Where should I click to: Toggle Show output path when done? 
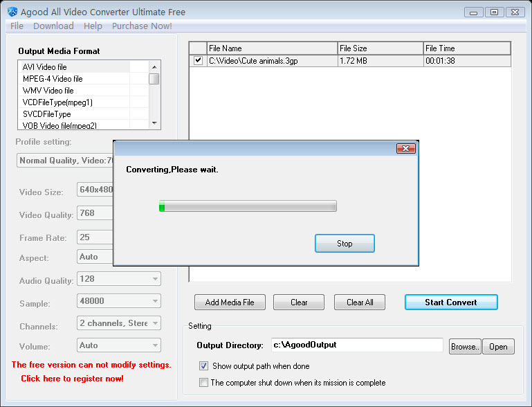coord(203,366)
